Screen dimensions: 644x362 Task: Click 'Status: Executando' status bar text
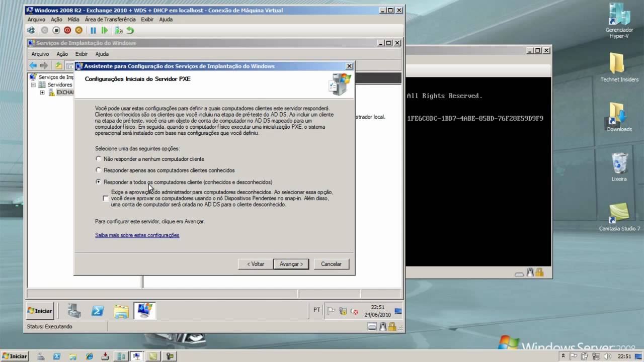49,327
